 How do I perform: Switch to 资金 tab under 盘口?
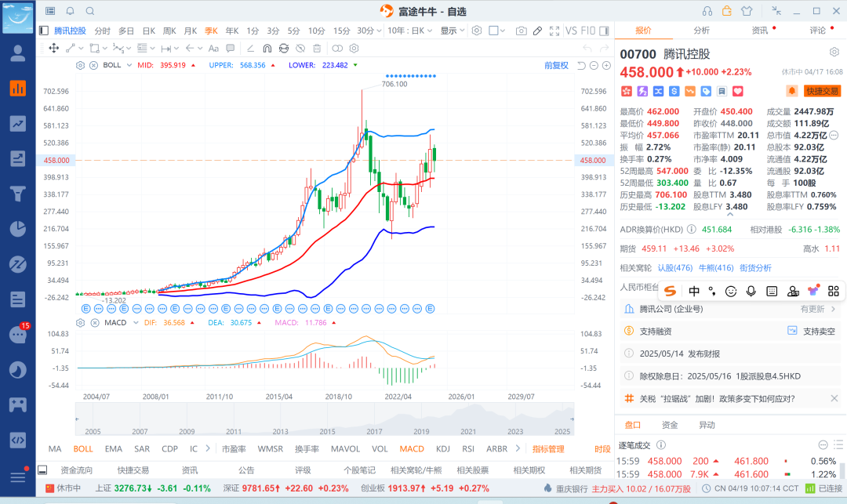tap(670, 425)
